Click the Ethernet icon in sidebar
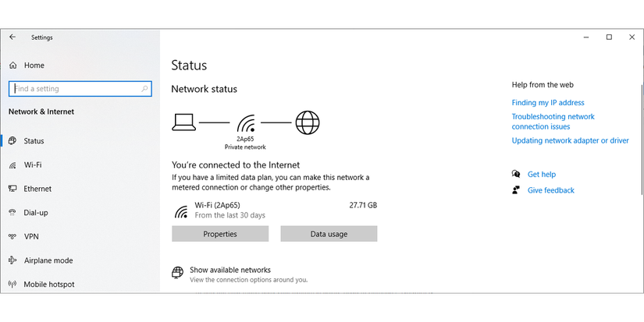Viewport: 644px width, 322px height. pos(12,189)
